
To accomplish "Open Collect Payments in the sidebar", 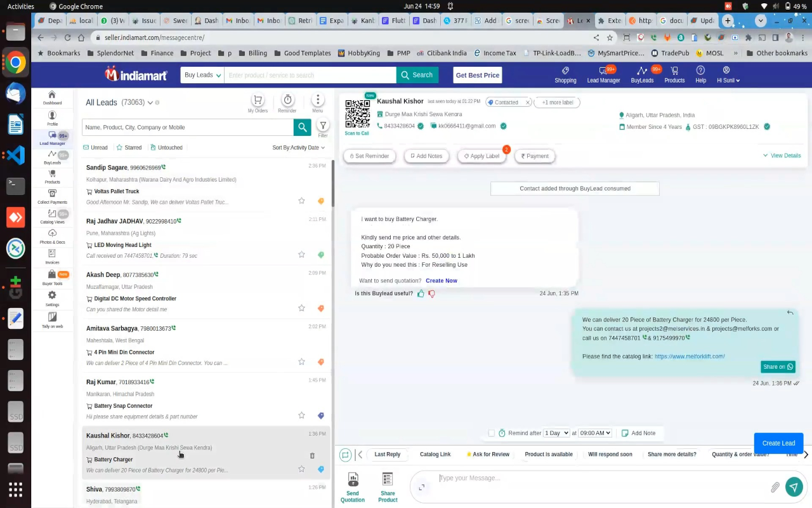I will point(52,197).
